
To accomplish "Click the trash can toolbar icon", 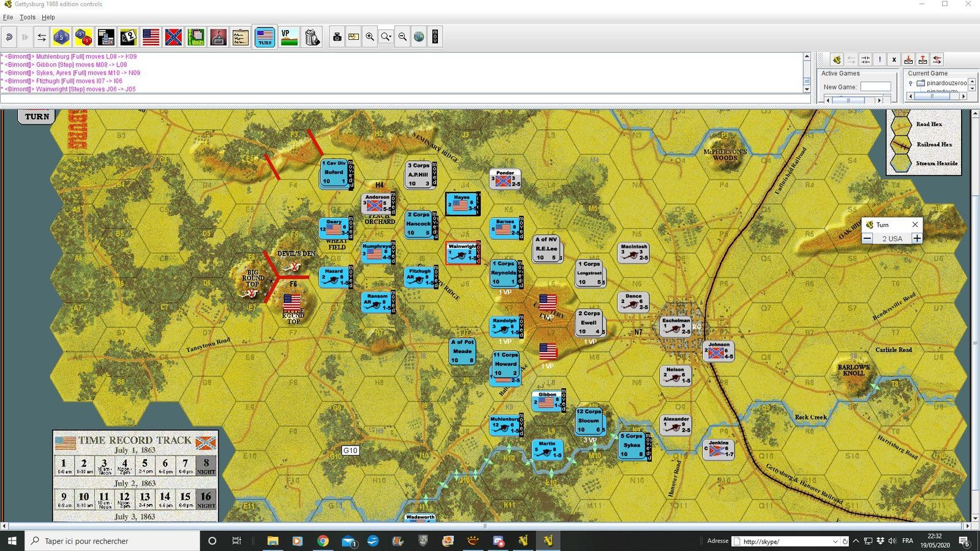I will click(312, 37).
